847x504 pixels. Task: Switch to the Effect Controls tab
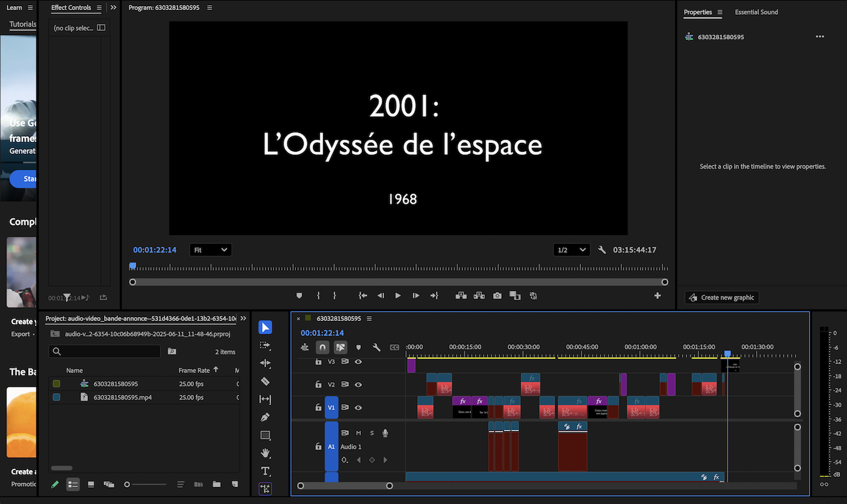(x=70, y=8)
